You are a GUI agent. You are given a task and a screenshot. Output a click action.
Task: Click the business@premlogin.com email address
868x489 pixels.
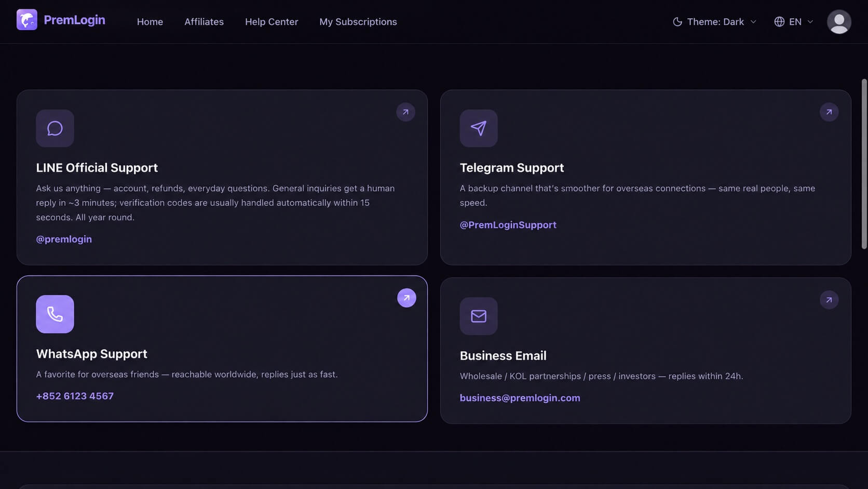pos(520,398)
